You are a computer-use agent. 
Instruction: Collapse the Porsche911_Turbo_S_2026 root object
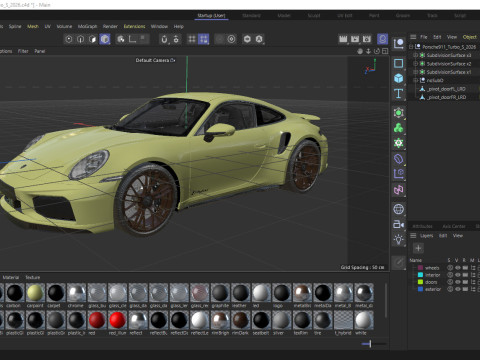(411, 47)
